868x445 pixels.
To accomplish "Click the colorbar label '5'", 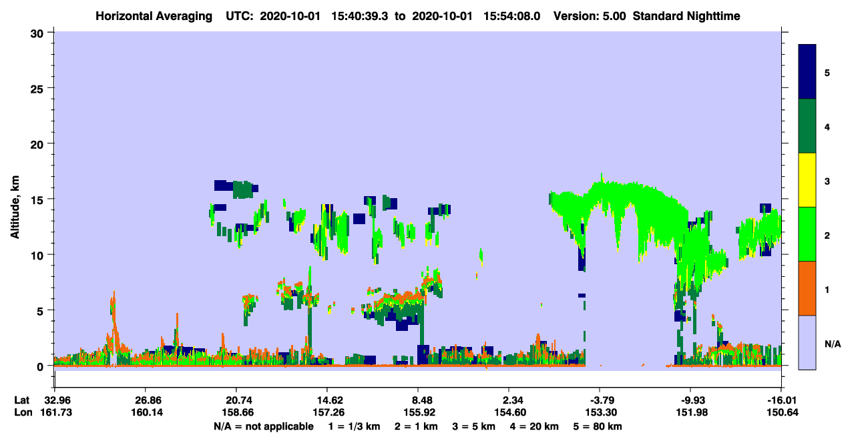I will click(x=827, y=72).
